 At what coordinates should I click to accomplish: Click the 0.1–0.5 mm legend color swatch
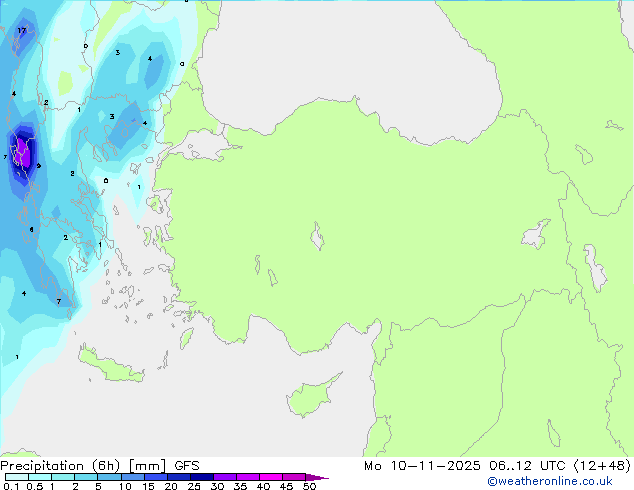coord(17,477)
